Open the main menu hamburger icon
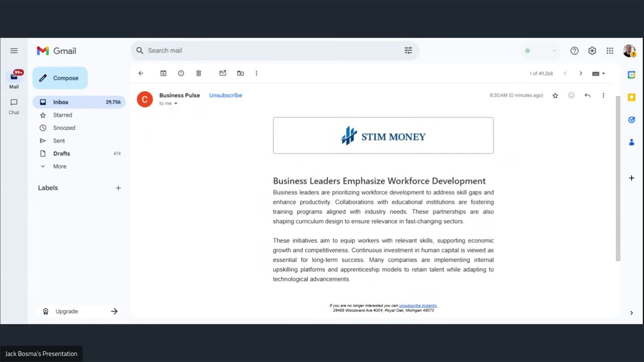Image resolution: width=644 pixels, height=362 pixels. tap(14, 51)
